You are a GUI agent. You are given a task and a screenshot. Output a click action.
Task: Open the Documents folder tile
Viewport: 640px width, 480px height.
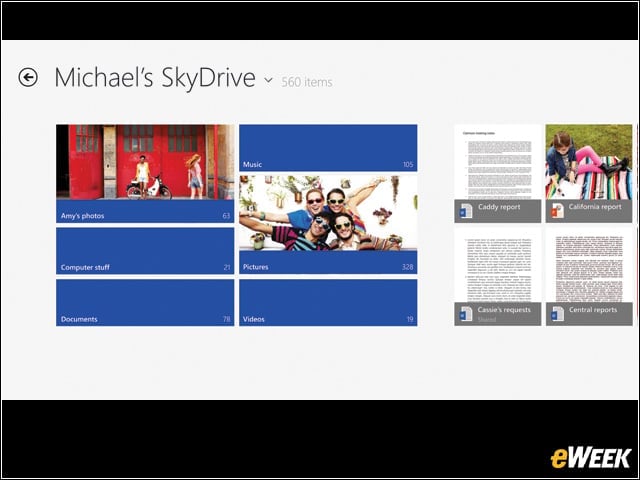click(145, 302)
